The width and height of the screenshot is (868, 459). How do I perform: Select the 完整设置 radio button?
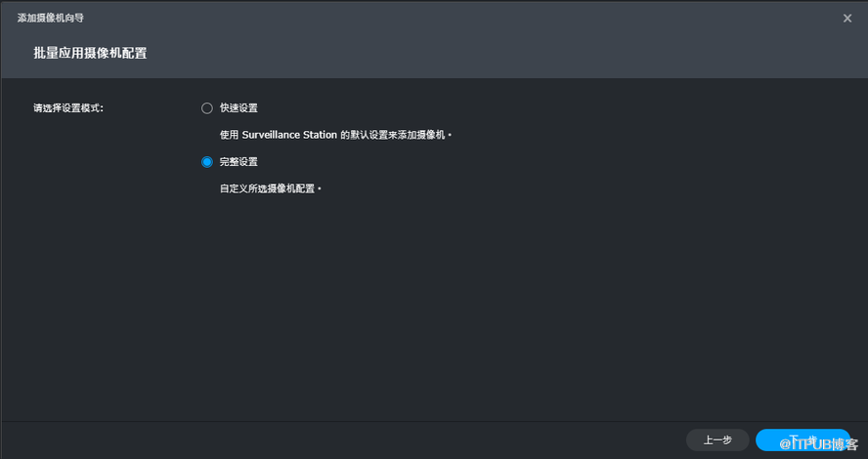206,162
